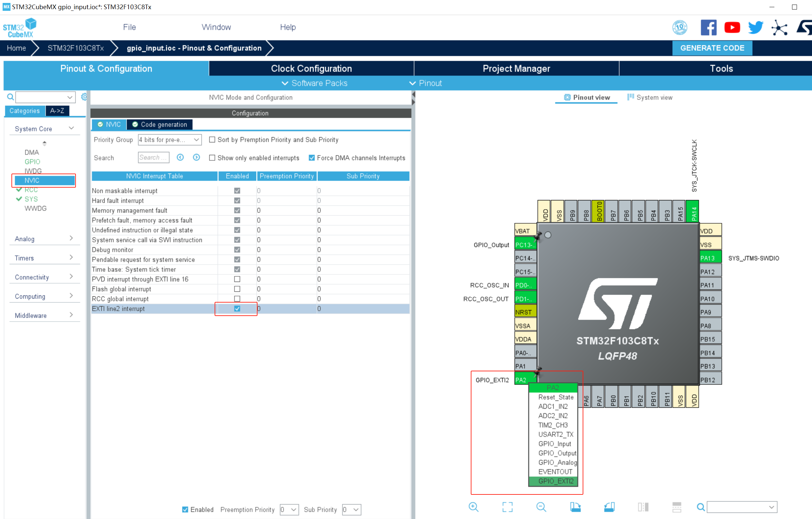Click the ST community network icon

tap(779, 27)
